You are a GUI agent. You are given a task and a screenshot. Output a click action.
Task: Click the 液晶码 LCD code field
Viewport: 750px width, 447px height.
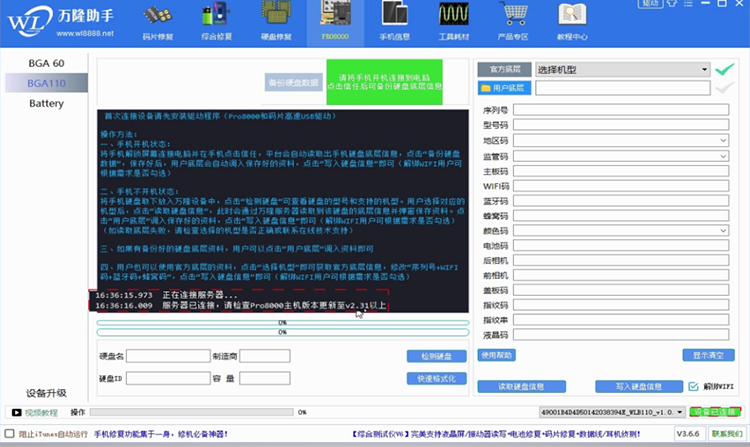(x=621, y=335)
